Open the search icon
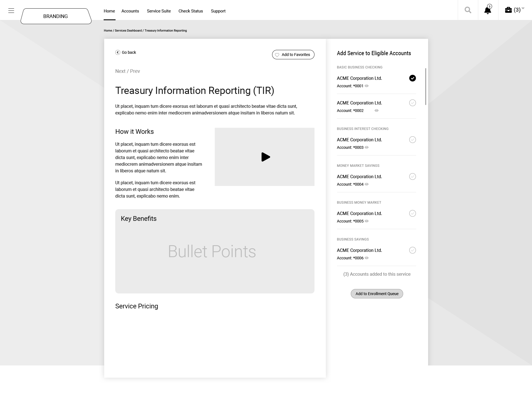The width and height of the screenshot is (532, 399). pos(468,10)
